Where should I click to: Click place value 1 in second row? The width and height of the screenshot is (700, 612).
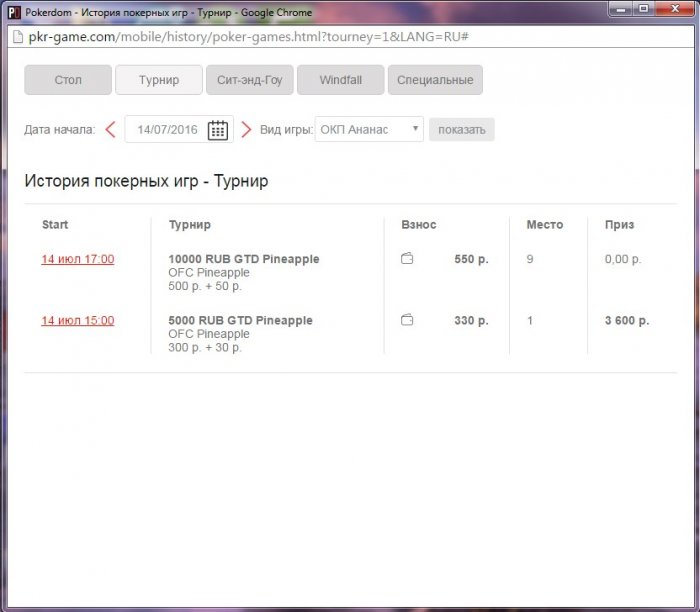(x=530, y=321)
